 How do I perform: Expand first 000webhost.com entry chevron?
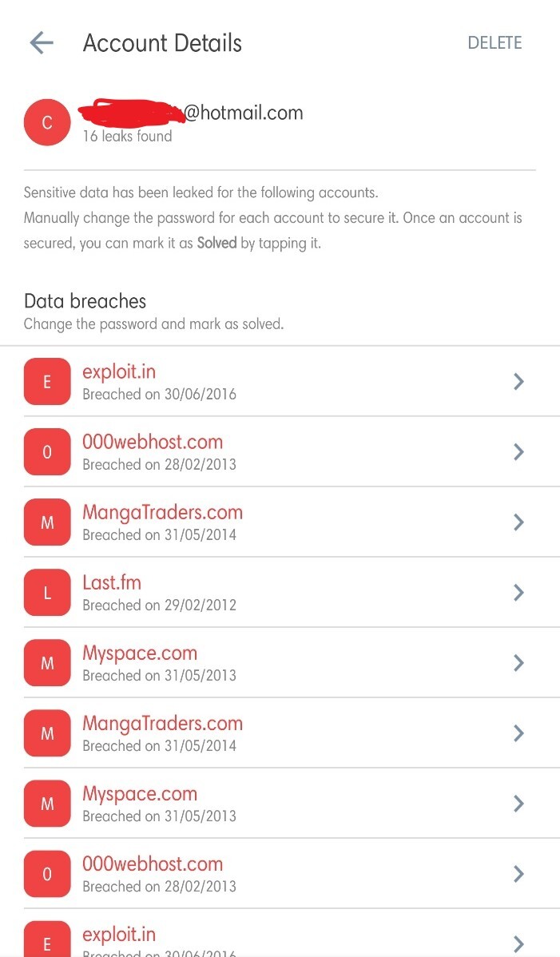point(518,452)
